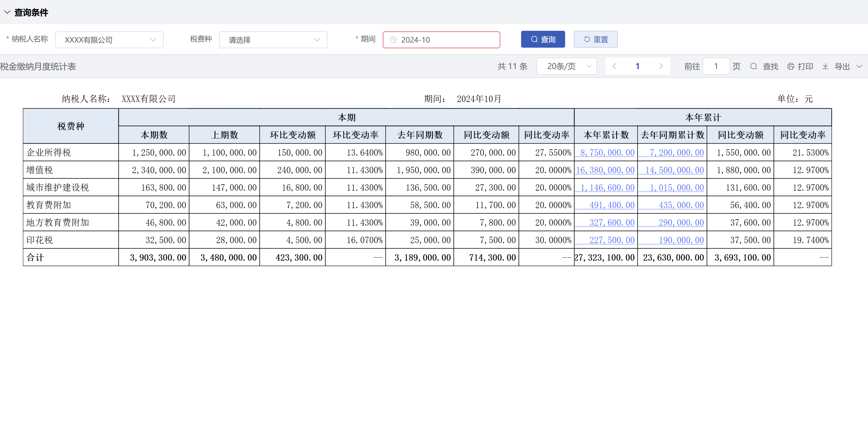
Task: Go to next page arrow
Action: (661, 66)
